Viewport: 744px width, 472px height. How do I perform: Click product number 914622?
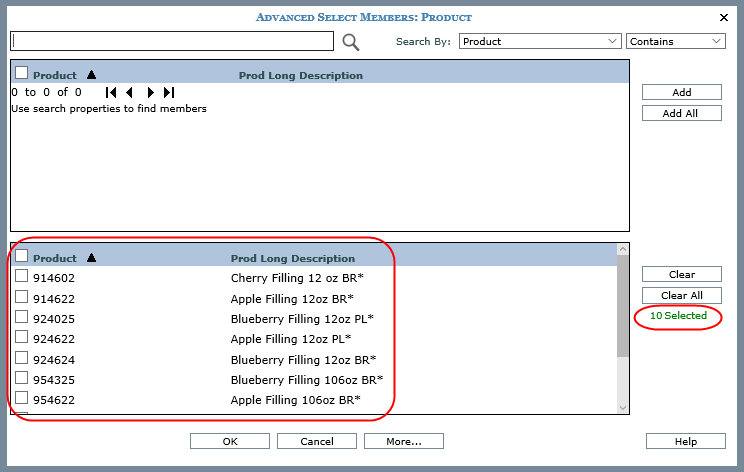[54, 299]
